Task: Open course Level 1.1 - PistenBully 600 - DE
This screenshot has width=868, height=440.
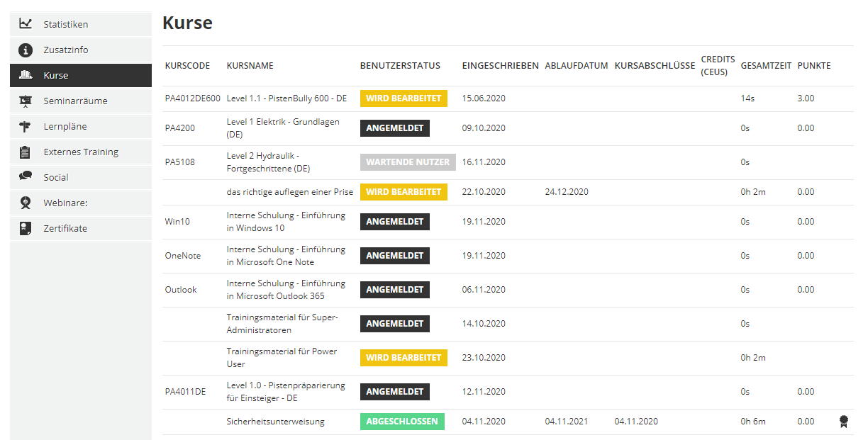Action: click(286, 98)
